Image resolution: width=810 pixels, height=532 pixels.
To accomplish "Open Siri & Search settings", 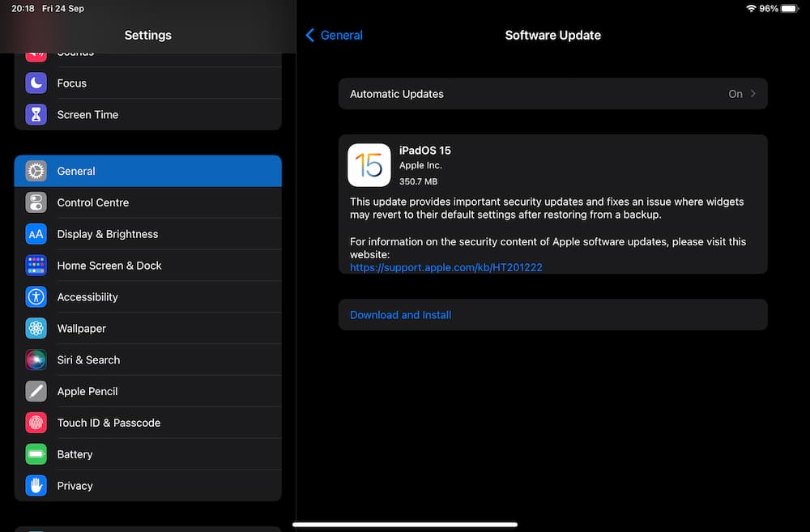I will [147, 360].
